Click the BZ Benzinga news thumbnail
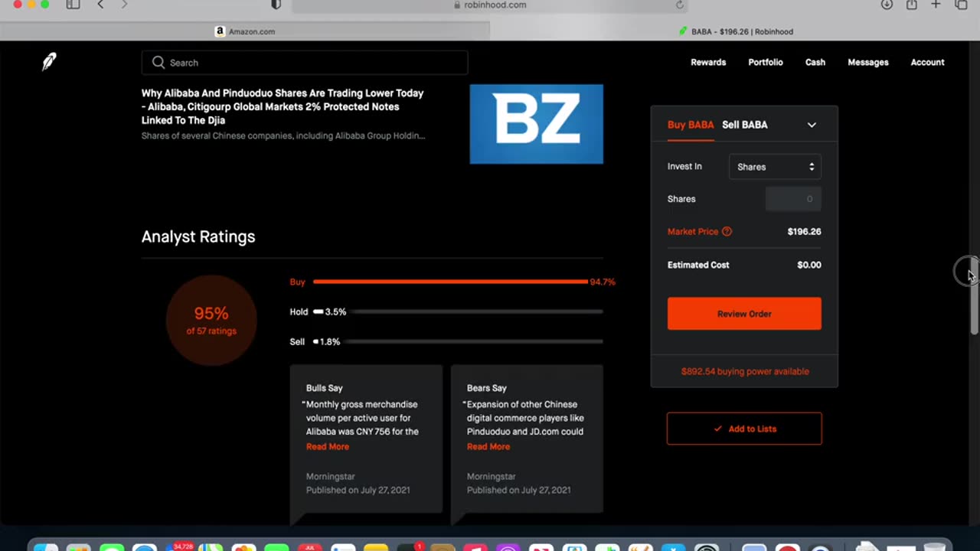 point(536,124)
